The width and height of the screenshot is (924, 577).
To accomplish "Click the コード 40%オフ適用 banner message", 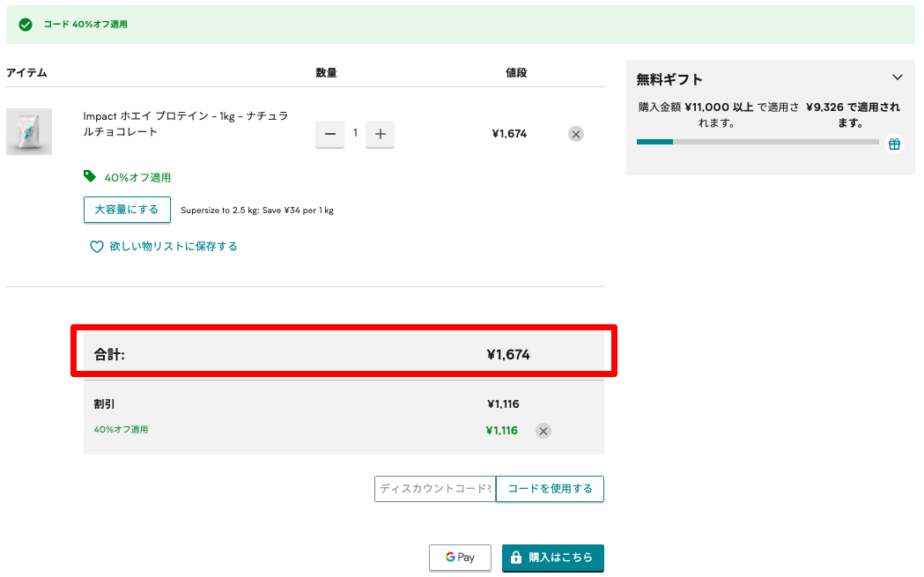I will coord(85,24).
